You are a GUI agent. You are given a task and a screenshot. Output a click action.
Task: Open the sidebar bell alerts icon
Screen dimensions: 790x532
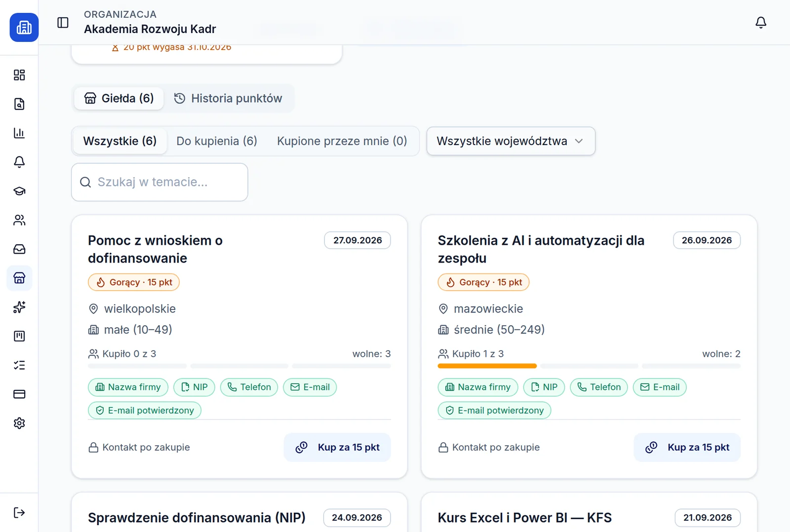(19, 162)
